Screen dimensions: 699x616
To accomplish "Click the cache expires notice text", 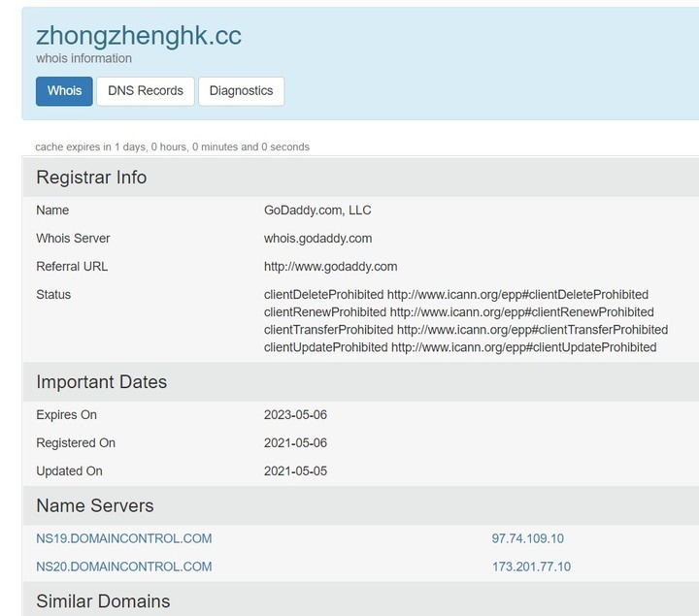I will (x=172, y=146).
